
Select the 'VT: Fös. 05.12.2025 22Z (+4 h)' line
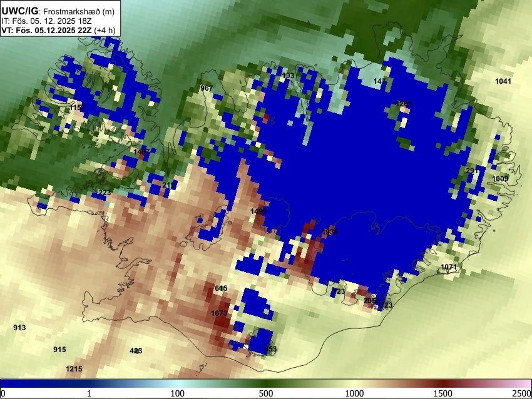[58, 30]
